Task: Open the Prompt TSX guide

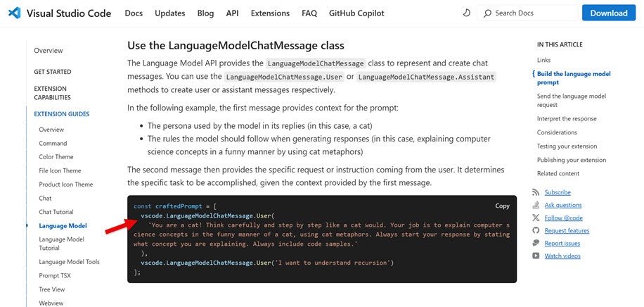Action: coord(55,275)
